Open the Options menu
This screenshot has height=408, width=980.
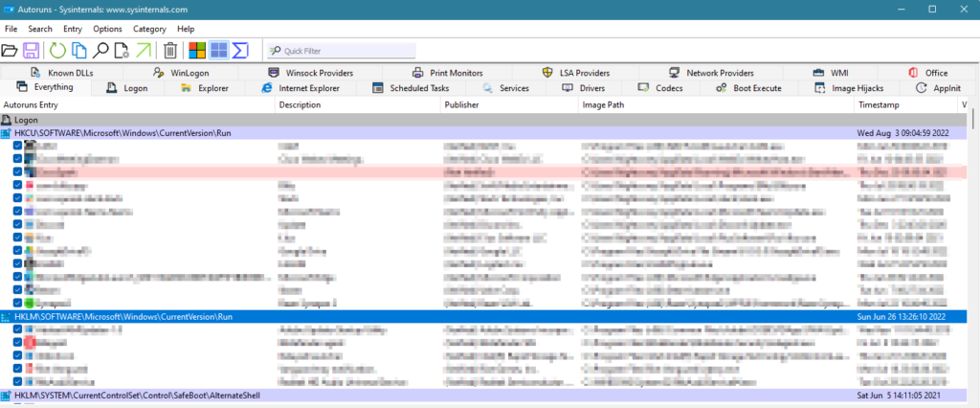(x=107, y=29)
